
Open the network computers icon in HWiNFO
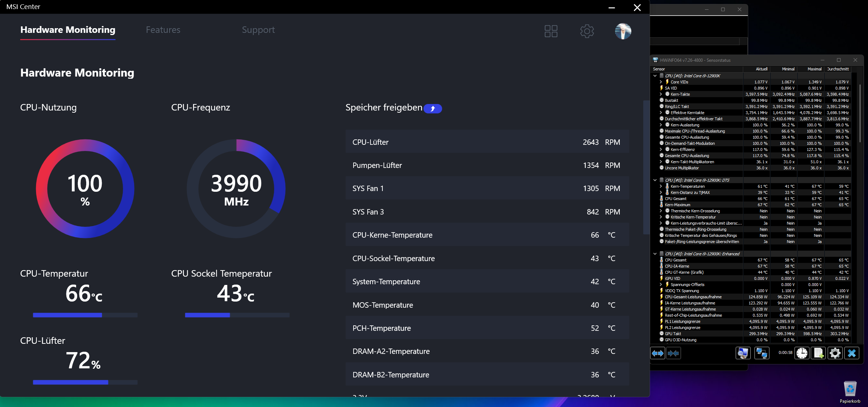pos(762,353)
